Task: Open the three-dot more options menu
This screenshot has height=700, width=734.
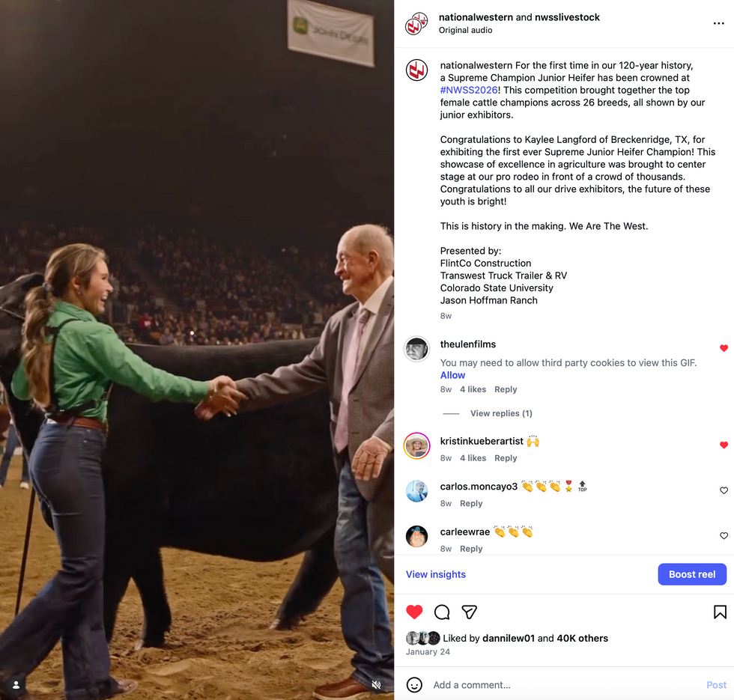Action: click(x=718, y=23)
